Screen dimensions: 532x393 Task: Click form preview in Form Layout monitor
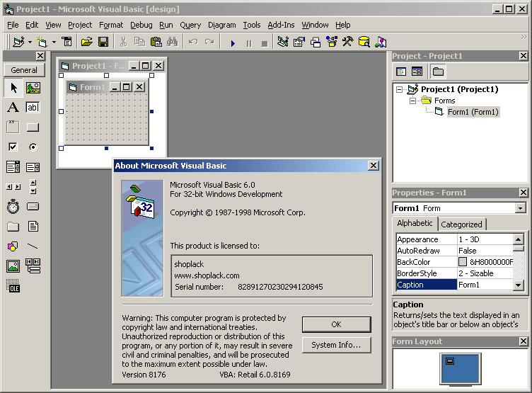pyautogui.click(x=450, y=361)
